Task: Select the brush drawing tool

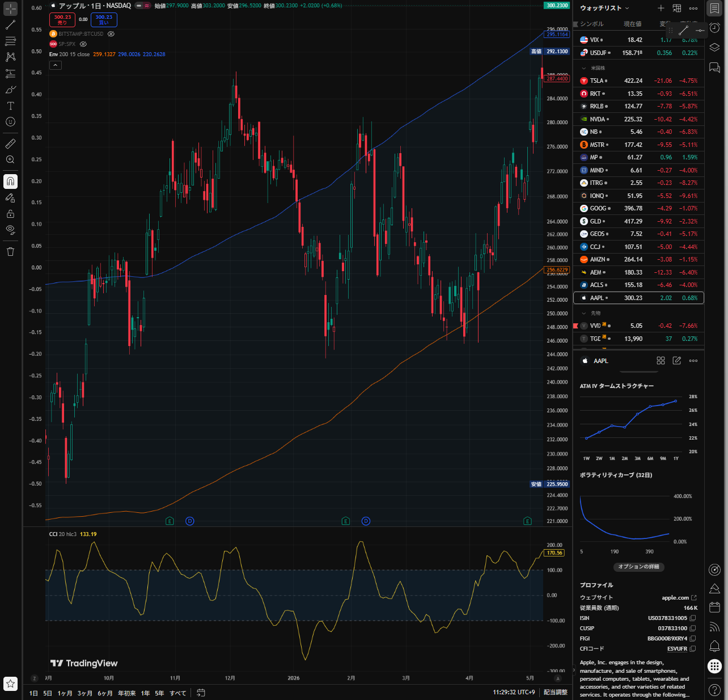Action: [10, 90]
